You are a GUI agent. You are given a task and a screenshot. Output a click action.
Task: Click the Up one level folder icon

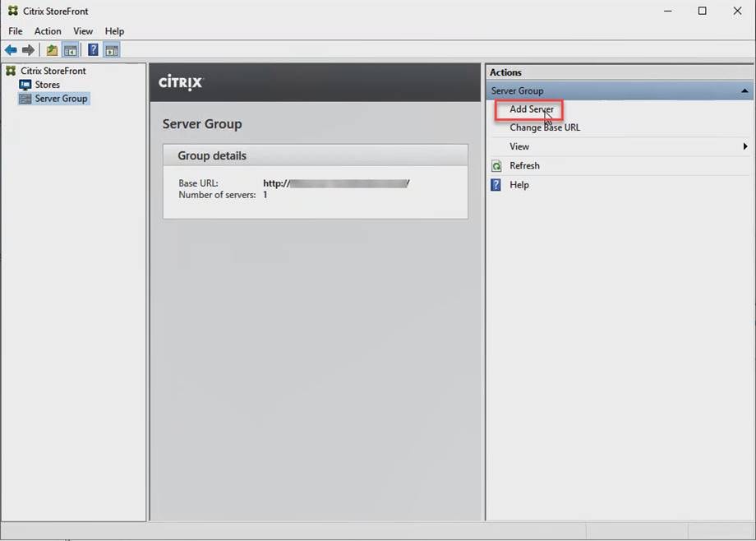(52, 49)
